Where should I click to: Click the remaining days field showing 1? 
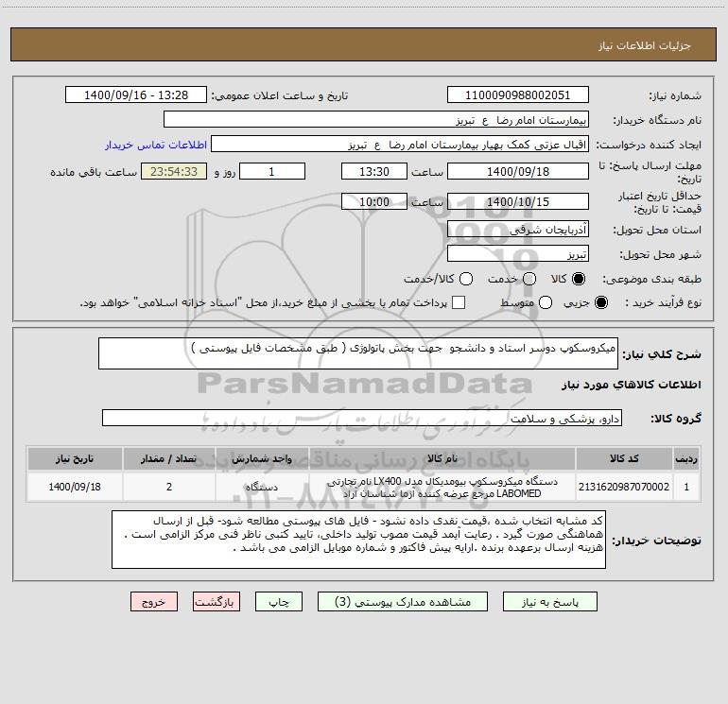(x=272, y=171)
